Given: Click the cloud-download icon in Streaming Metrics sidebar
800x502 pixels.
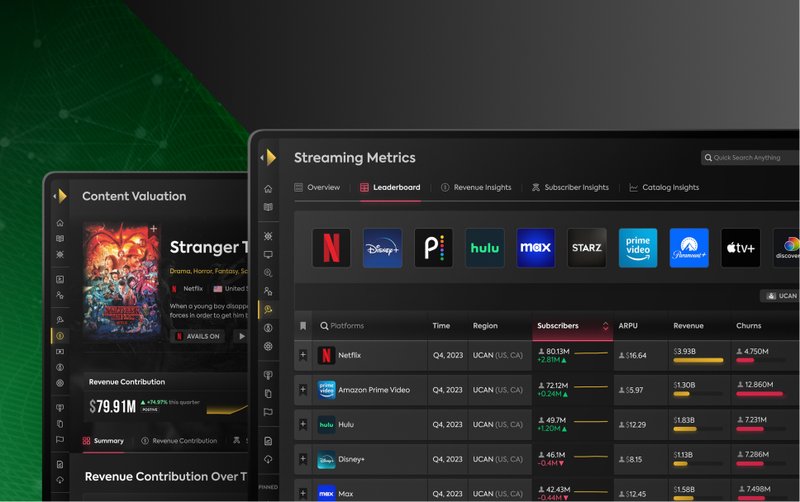Looking at the screenshot, I should tap(268, 460).
